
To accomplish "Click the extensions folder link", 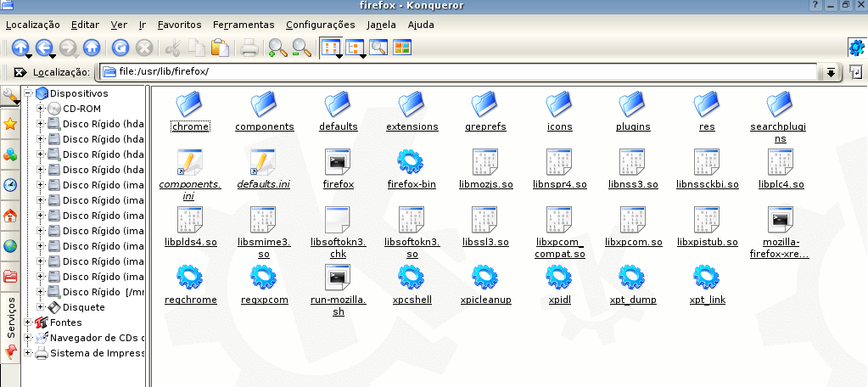I will tap(412, 126).
